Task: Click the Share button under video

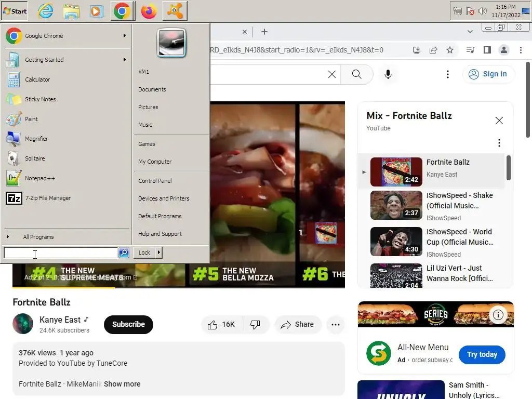Action: click(x=298, y=325)
